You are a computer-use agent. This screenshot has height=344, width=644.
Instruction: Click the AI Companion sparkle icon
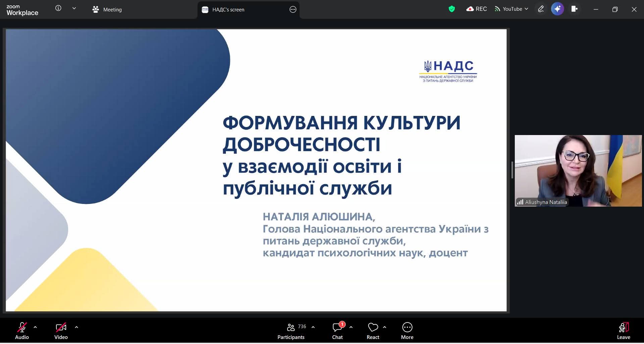coord(557,9)
